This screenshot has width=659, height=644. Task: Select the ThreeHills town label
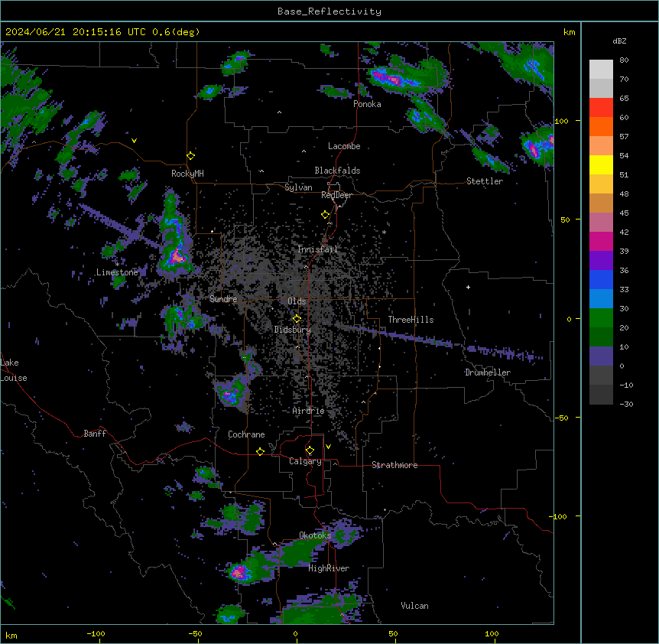(411, 320)
